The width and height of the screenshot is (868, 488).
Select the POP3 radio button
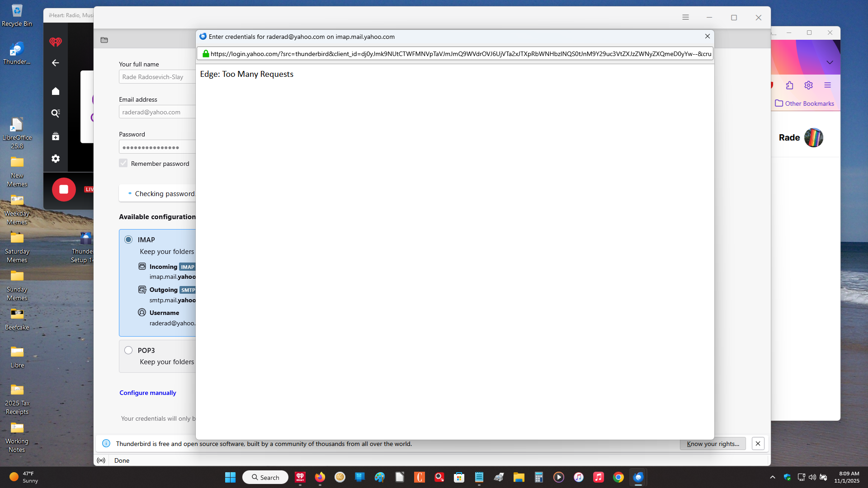point(128,350)
